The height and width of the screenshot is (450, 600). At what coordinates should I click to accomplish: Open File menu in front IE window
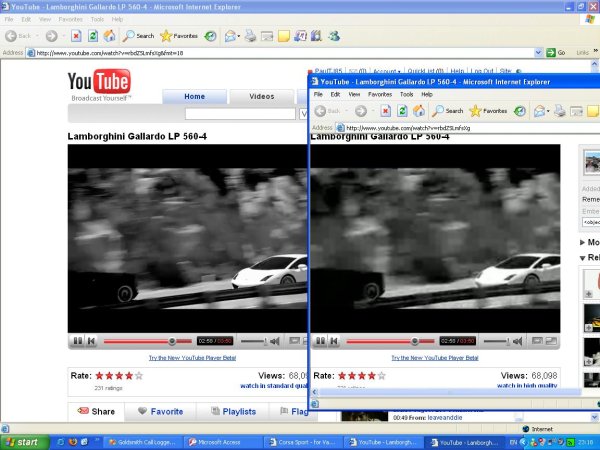(318, 94)
